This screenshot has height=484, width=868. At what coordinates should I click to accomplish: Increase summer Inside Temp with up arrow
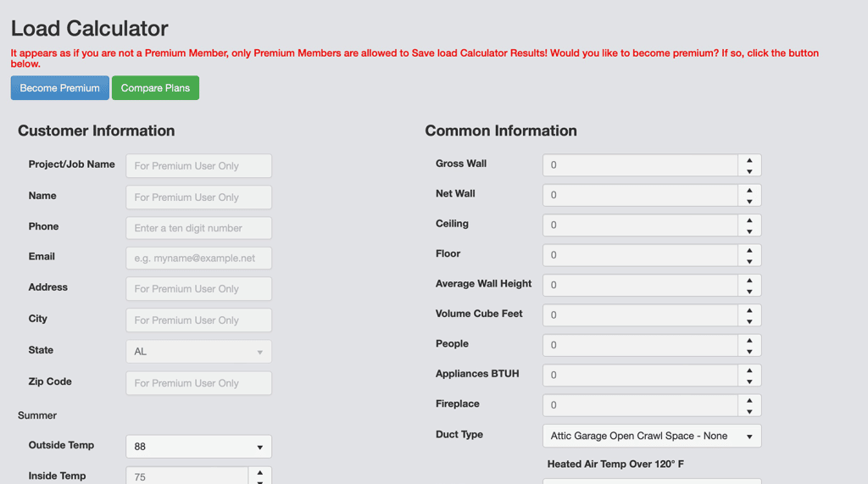(260, 472)
